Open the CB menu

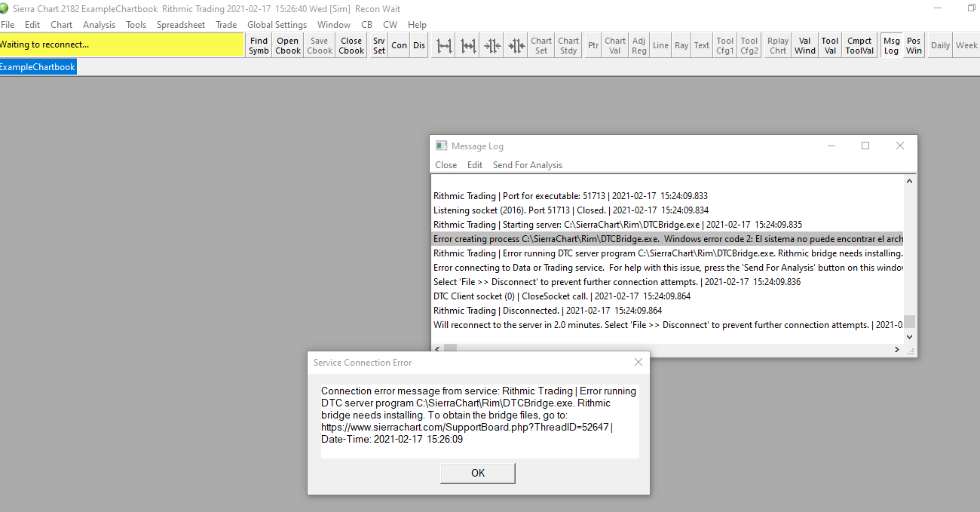[367, 25]
